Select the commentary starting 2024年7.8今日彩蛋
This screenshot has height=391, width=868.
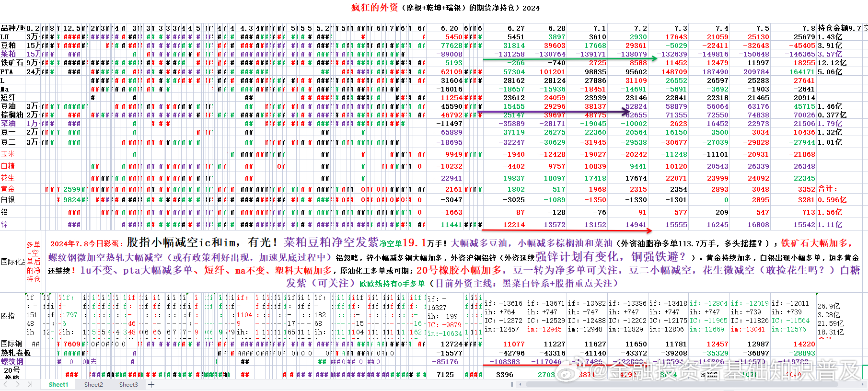tap(453, 263)
